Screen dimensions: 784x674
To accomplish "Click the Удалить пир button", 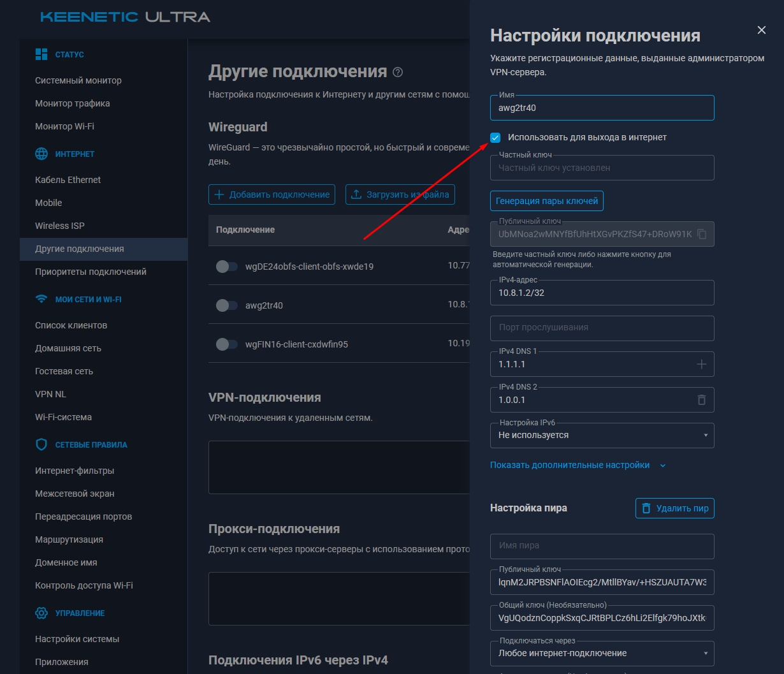I will coord(674,508).
